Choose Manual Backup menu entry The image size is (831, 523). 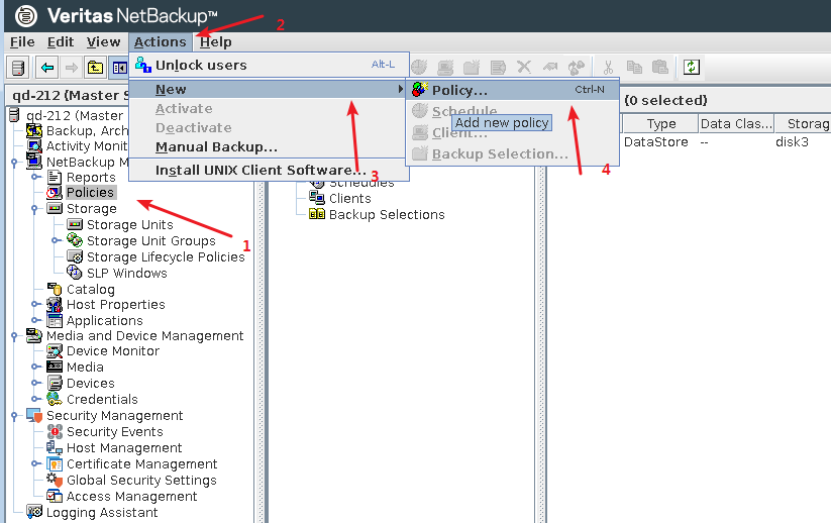click(x=269, y=147)
